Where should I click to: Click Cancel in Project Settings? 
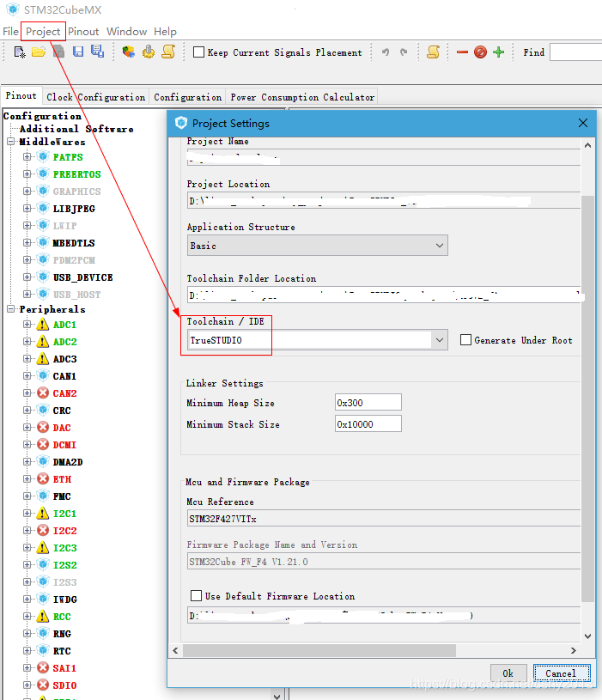[561, 673]
